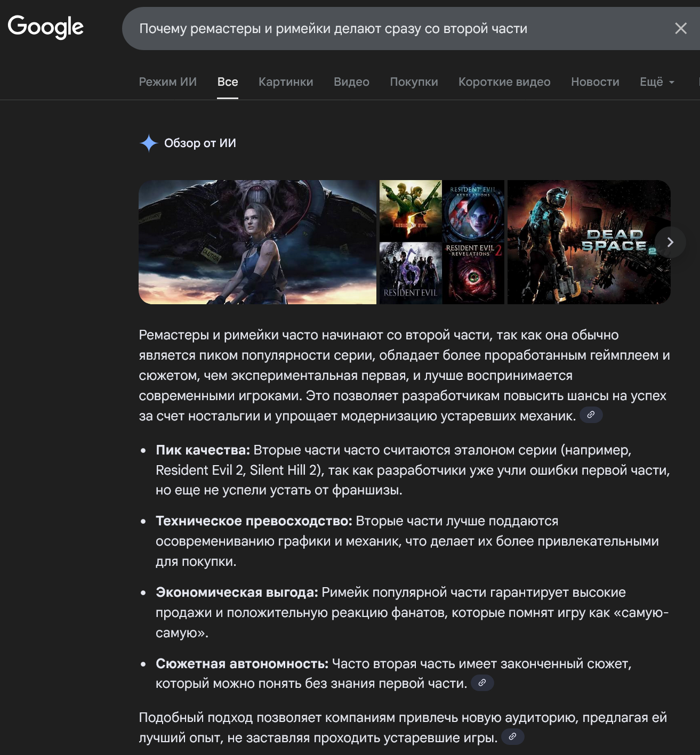Image resolution: width=700 pixels, height=755 pixels.
Task: Open source link after 'устаревшие игры.'
Action: pos(512,737)
